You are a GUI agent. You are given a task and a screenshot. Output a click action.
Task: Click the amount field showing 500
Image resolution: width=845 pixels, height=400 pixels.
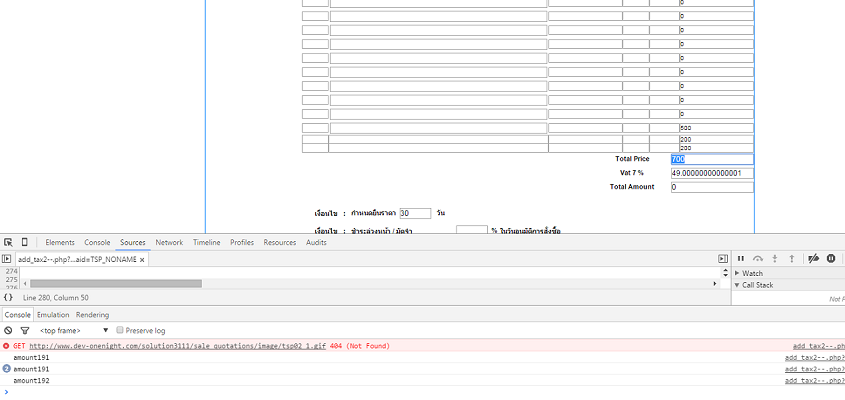pyautogui.click(x=717, y=128)
